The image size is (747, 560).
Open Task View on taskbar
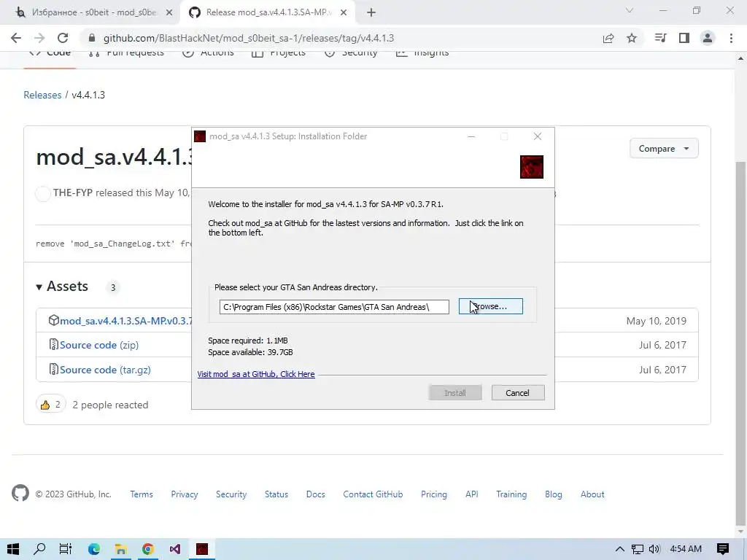[x=66, y=549]
